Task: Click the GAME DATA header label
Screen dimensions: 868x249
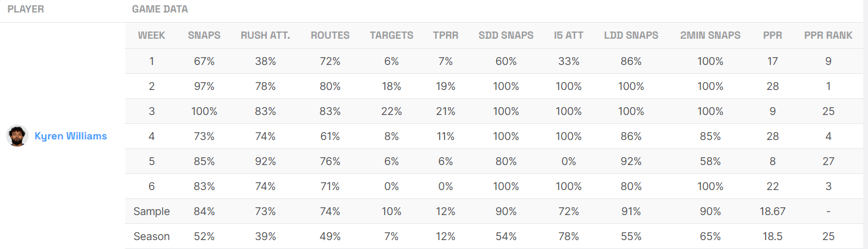Action: 161,10
